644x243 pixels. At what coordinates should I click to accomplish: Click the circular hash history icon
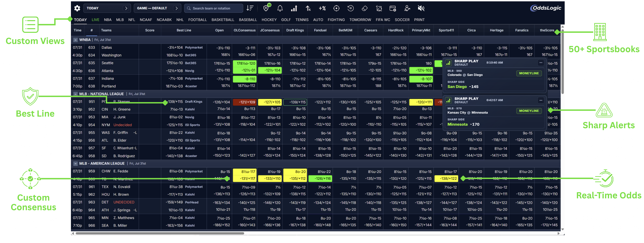point(351,8)
